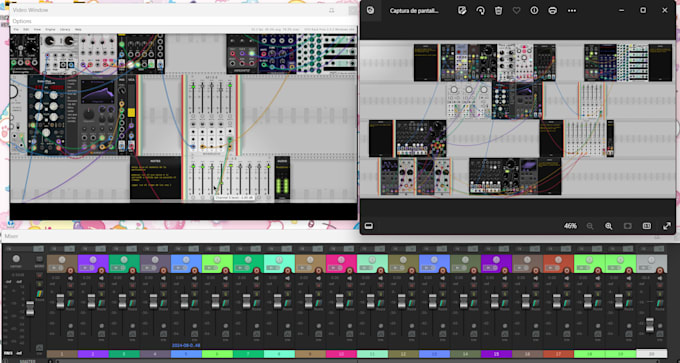The height and width of the screenshot is (363, 680).
Task: Click the pan knob on track 14
Action: click(465, 260)
